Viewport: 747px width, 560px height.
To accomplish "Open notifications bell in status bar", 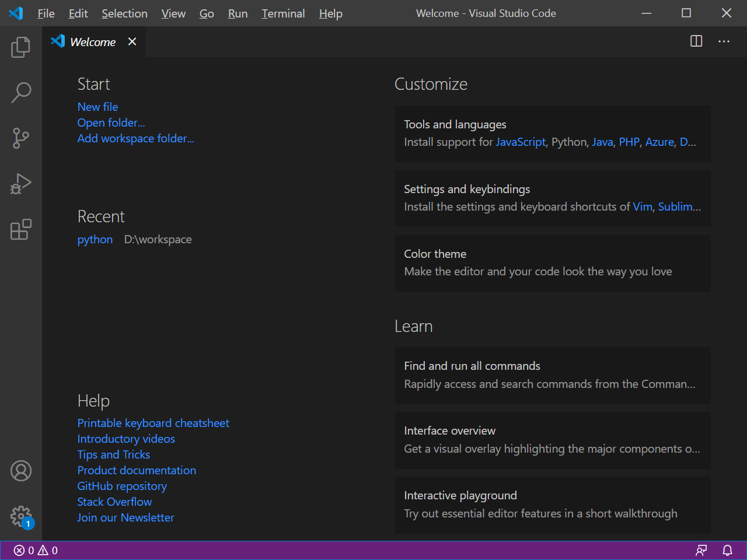I will coord(728,550).
